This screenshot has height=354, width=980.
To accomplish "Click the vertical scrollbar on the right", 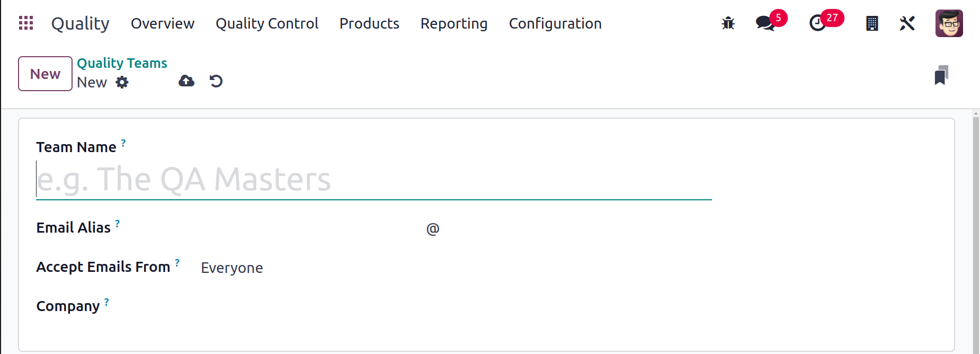I will pyautogui.click(x=976, y=232).
